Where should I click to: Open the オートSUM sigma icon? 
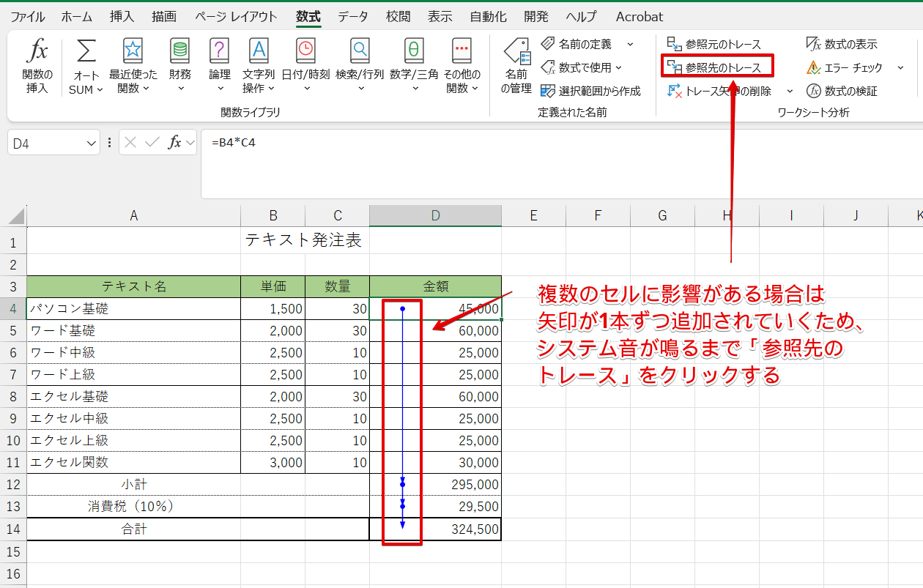pyautogui.click(x=86, y=51)
